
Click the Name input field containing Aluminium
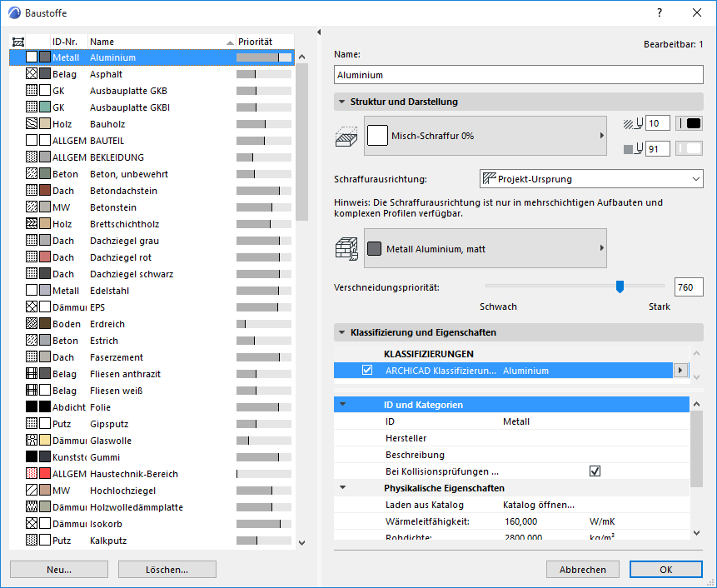tap(519, 74)
